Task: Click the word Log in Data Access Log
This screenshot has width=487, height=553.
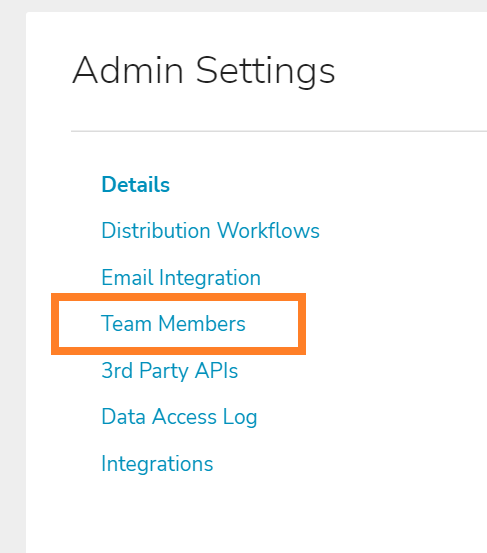Action: coord(240,418)
